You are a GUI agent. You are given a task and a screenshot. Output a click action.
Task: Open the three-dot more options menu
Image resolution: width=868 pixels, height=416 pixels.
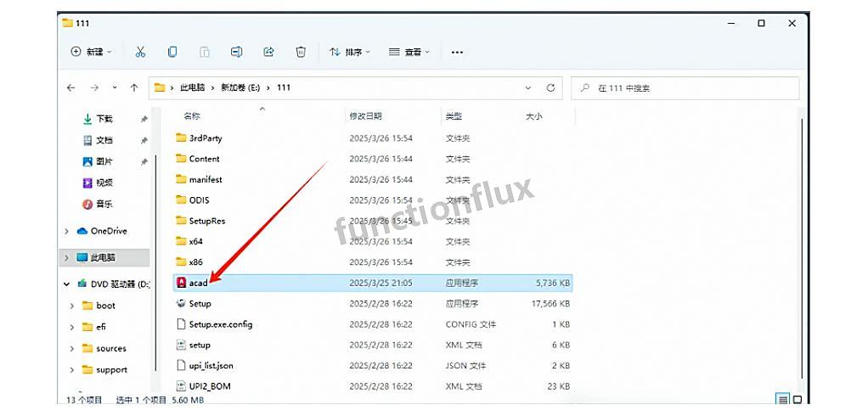click(x=457, y=53)
